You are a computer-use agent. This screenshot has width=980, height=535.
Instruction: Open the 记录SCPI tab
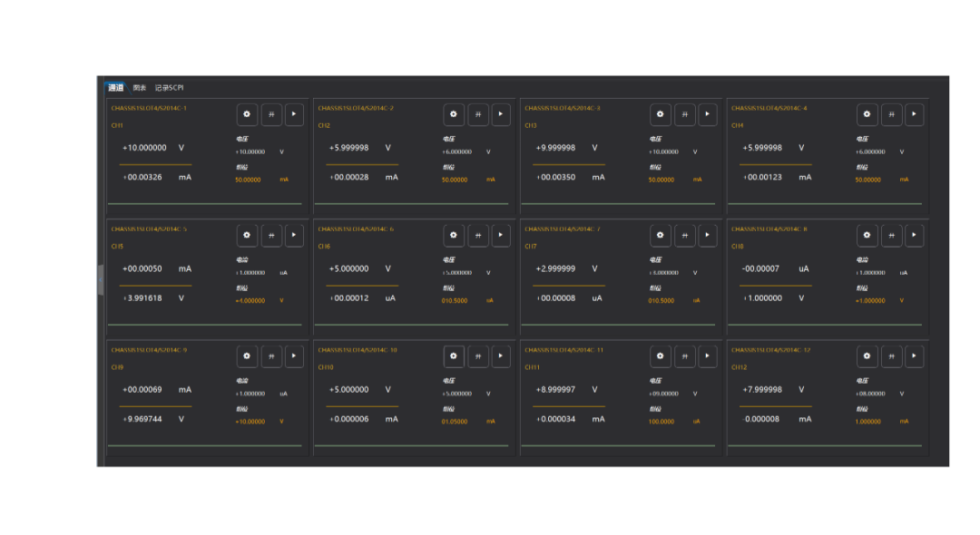click(x=169, y=88)
